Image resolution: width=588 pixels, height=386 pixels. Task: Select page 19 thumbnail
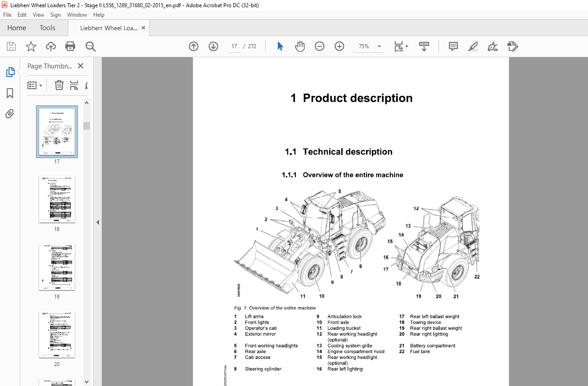pos(57,267)
